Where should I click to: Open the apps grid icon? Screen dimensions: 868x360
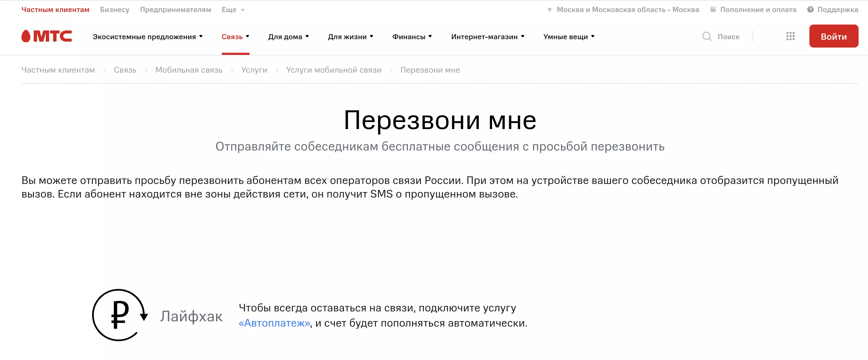(x=791, y=36)
